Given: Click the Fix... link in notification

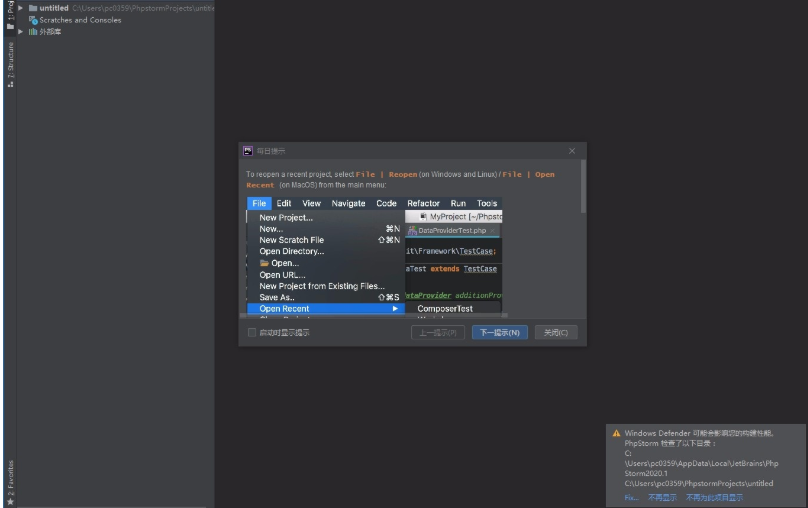Looking at the screenshot, I should (631, 498).
